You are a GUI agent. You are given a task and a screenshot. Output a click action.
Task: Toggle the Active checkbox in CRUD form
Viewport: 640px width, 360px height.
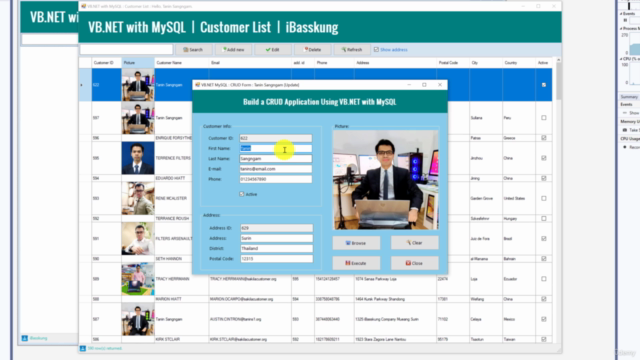(x=242, y=194)
